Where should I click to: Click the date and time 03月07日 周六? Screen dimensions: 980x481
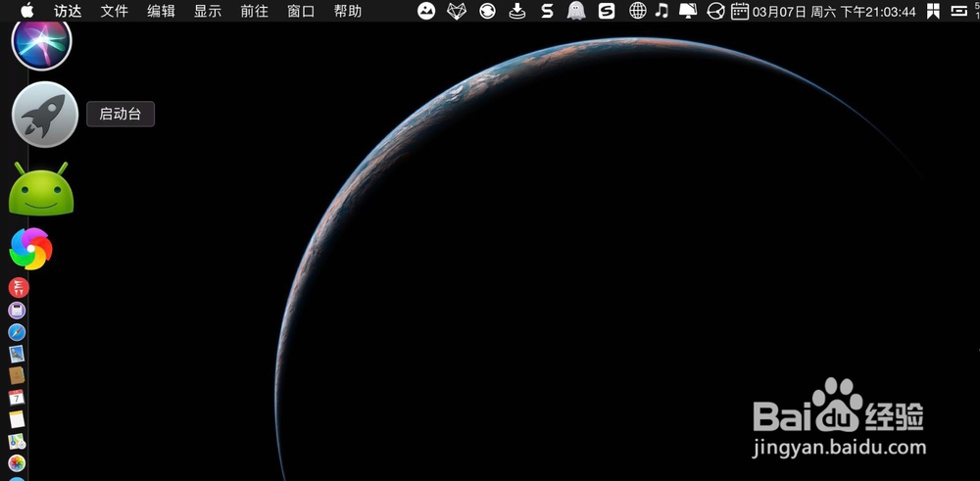[834, 11]
